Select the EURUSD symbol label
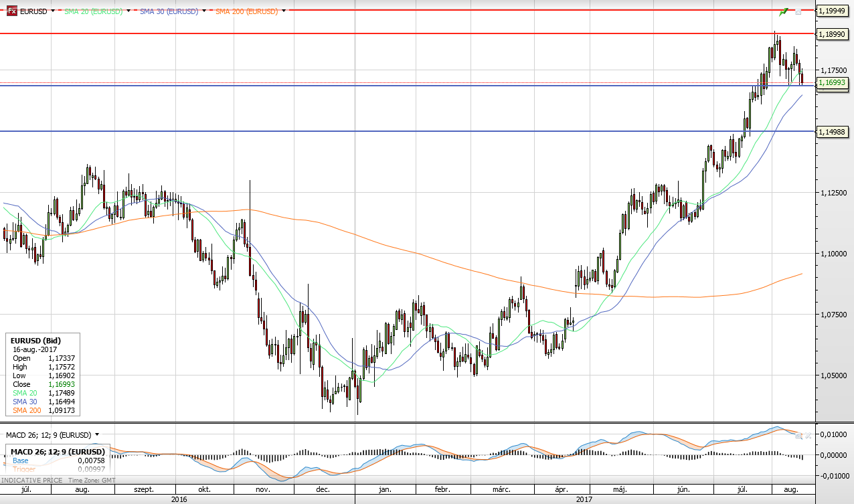Image resolution: width=854 pixels, height=504 pixels. 33,11
